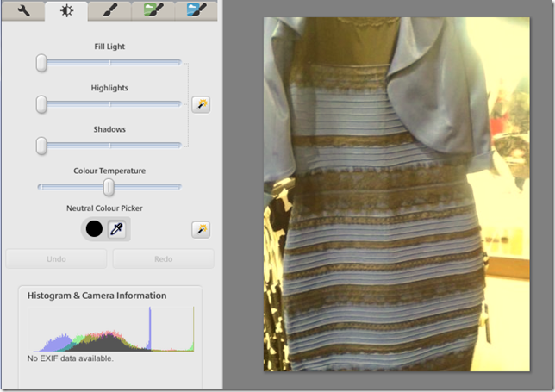
Task: Select the sun-icon lighting tuning tab
Action: pyautogui.click(x=66, y=10)
